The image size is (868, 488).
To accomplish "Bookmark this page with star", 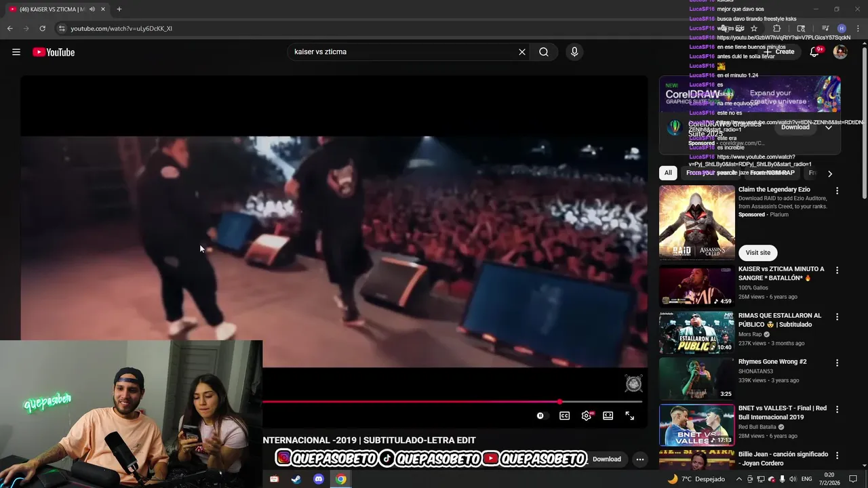I will [x=754, y=28].
